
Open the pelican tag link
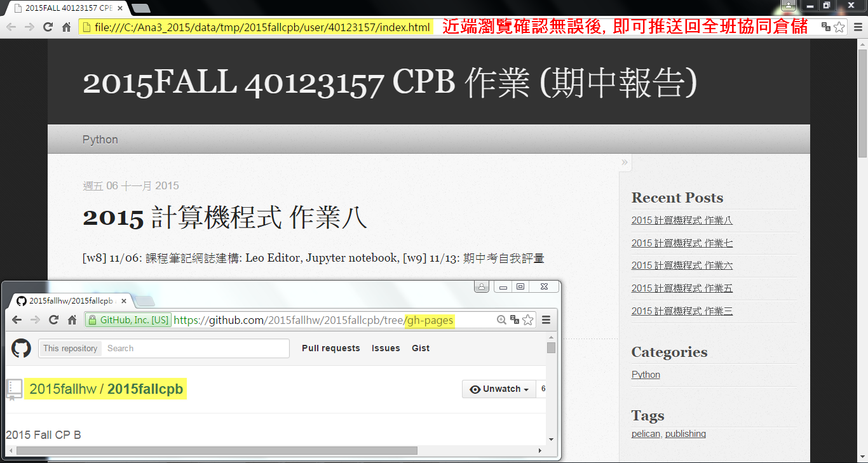(646, 434)
